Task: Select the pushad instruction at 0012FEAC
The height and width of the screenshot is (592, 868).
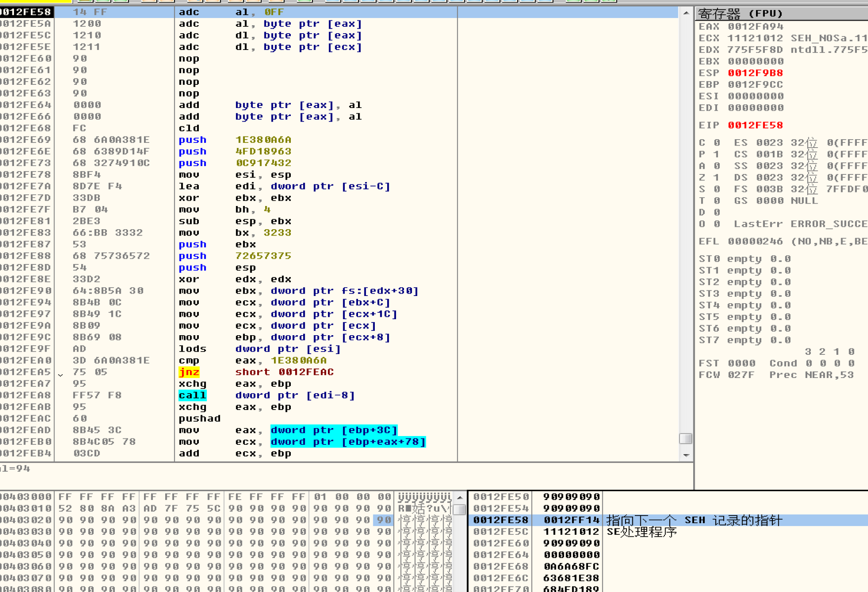Action: coord(199,418)
